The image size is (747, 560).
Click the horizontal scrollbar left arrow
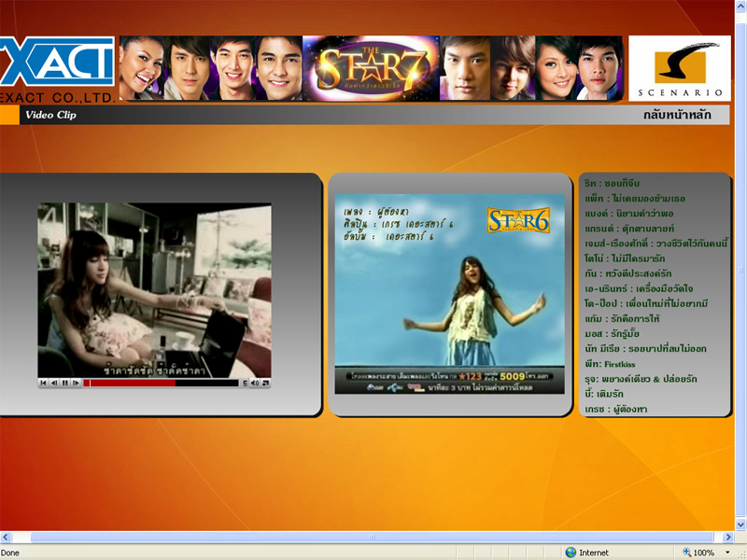tap(6, 538)
